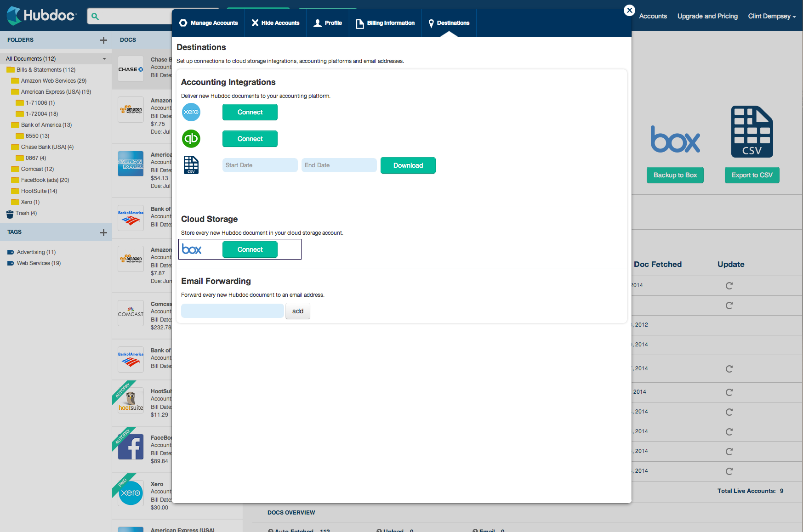The width and height of the screenshot is (803, 532).
Task: Close the Destinations dialog
Action: pyautogui.click(x=630, y=10)
